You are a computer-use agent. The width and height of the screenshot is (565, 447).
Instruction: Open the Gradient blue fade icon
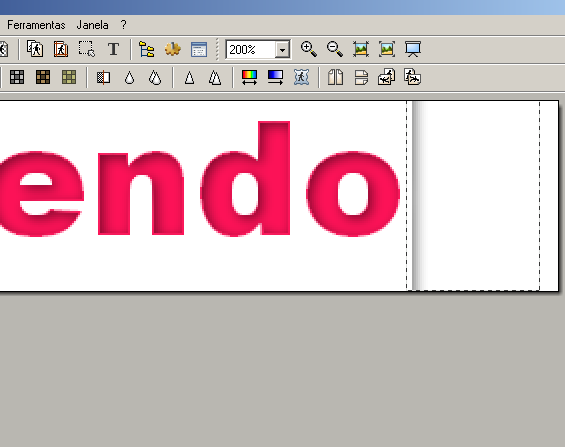275,77
